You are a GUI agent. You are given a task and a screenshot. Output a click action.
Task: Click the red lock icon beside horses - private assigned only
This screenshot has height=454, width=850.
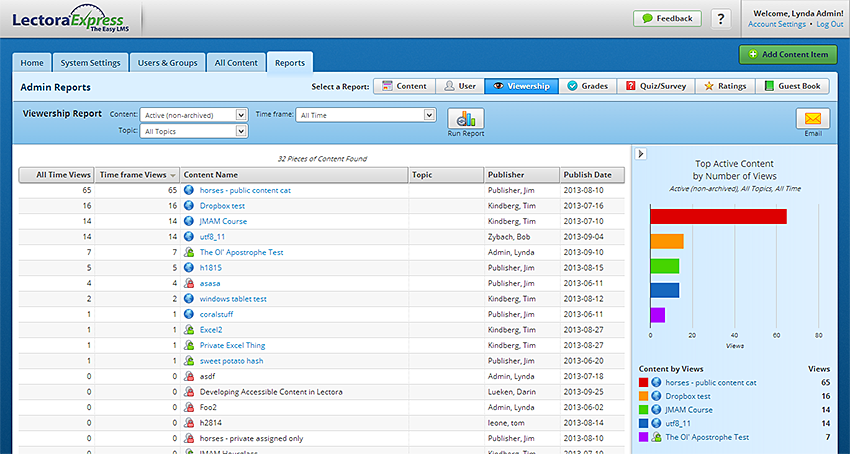click(189, 438)
